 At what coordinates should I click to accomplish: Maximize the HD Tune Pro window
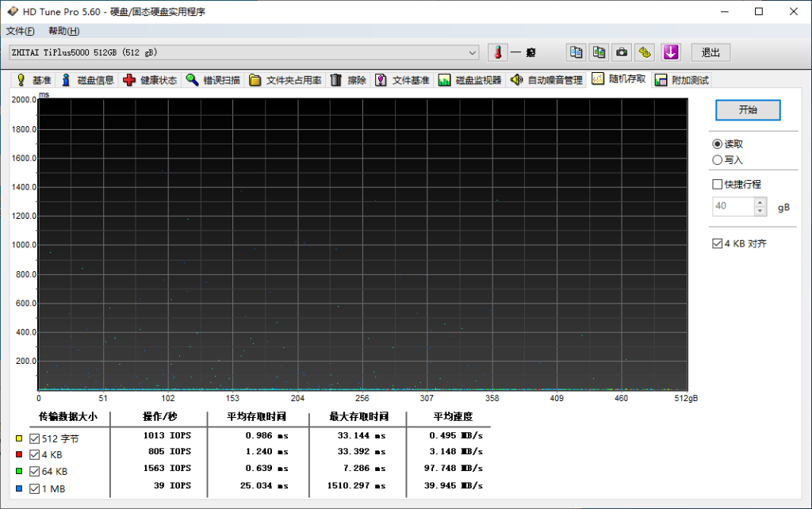[x=759, y=11]
